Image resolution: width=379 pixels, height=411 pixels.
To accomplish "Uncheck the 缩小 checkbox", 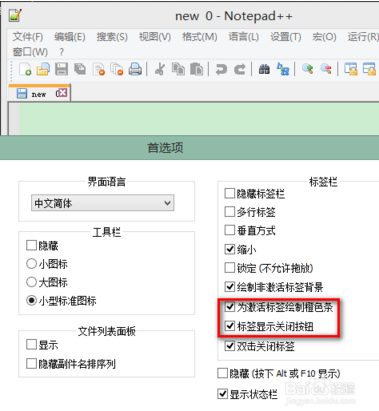I will (x=230, y=249).
